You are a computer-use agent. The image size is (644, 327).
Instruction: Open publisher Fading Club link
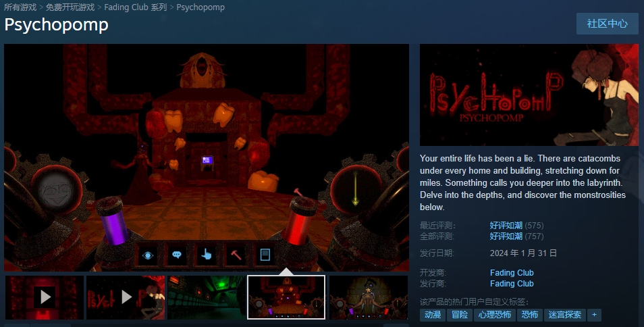512,284
